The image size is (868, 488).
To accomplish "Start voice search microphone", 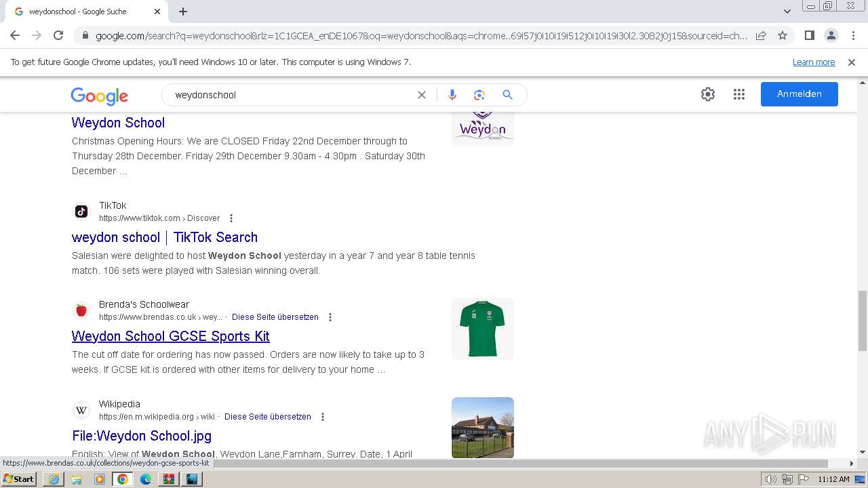I will 452,95.
